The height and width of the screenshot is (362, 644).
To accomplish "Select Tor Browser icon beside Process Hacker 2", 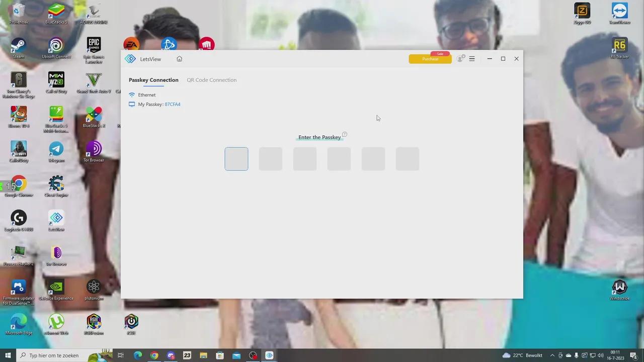I will pyautogui.click(x=56, y=255).
